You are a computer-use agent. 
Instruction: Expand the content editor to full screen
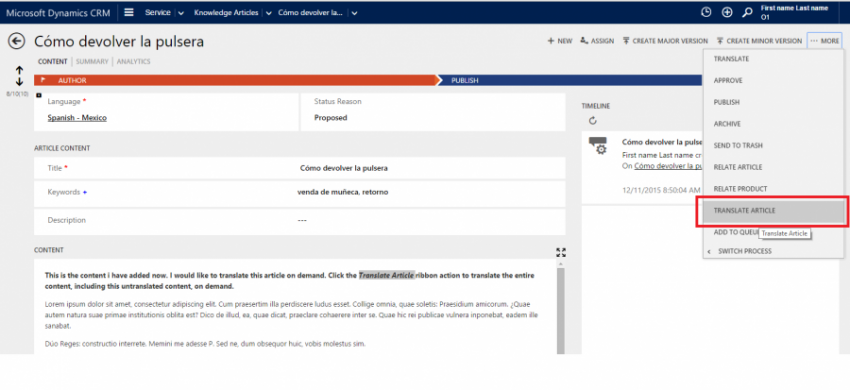(561, 252)
